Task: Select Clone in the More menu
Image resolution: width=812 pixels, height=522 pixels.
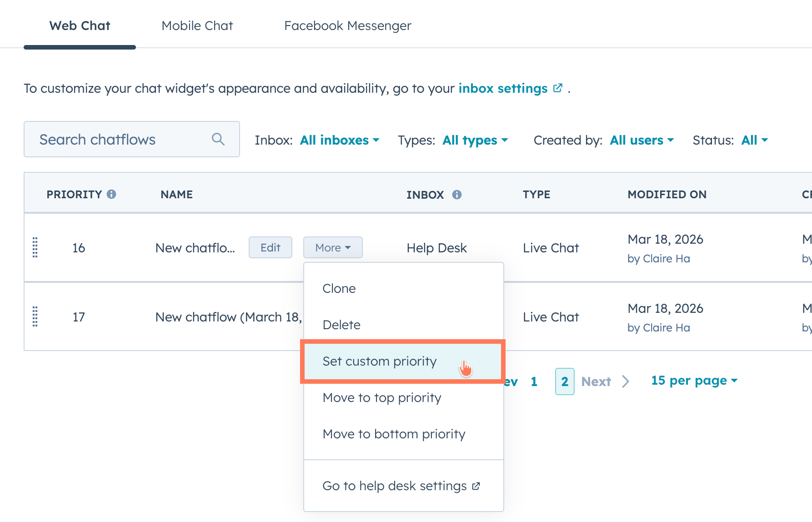Action: point(339,288)
